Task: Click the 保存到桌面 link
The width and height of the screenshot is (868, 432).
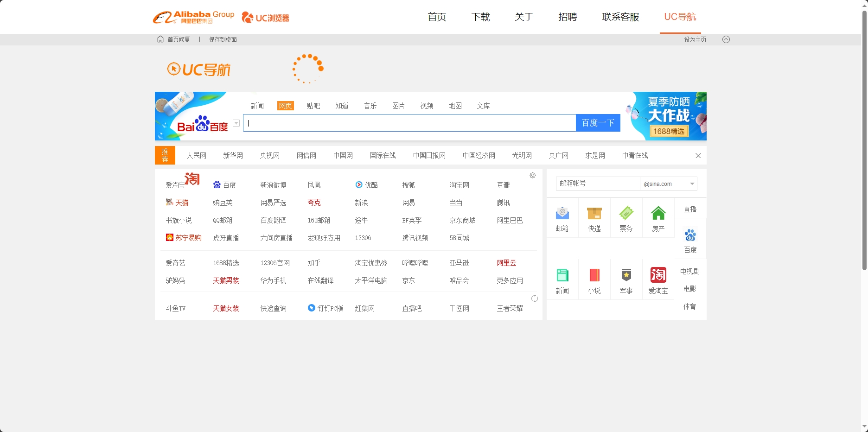Action: pyautogui.click(x=223, y=39)
